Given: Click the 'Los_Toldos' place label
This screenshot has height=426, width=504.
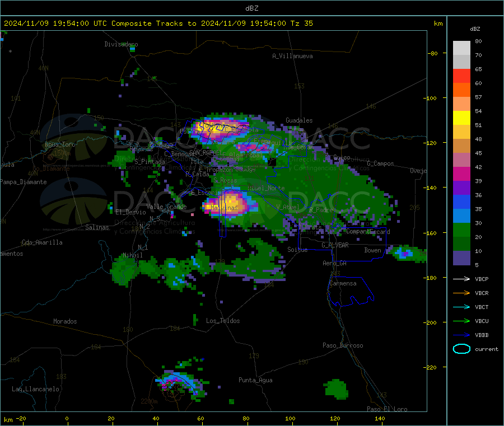Looking at the screenshot, I should tap(223, 321).
